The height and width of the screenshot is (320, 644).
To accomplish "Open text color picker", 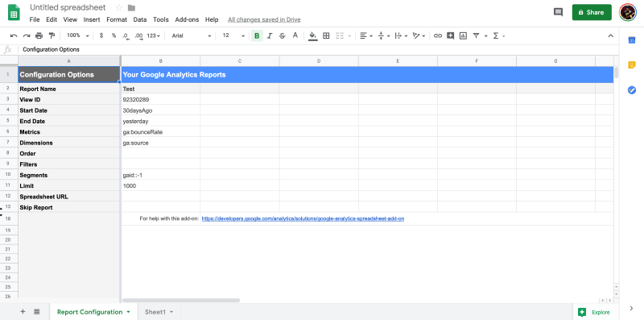I will (295, 35).
